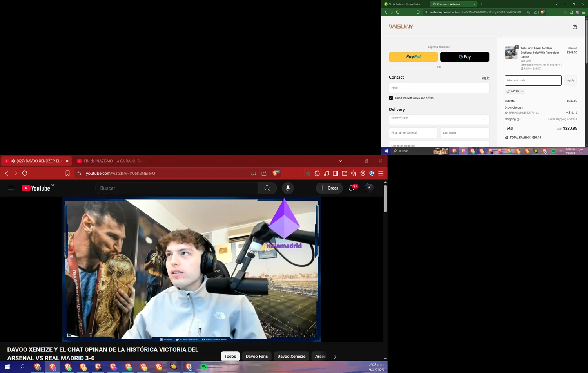The image size is (588, 373).
Task: Select the Davoo Fans filter chip
Action: [x=257, y=356]
